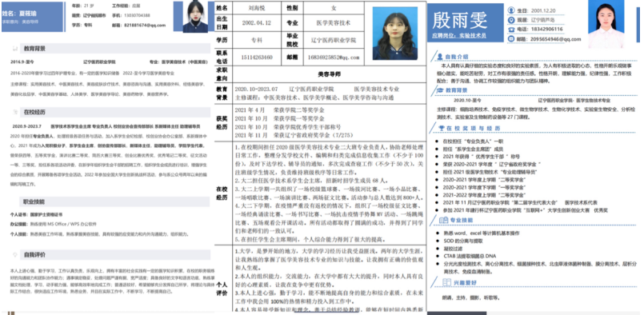Select the 夏筱瑜 portrait photo
This screenshot has width=644, height=315.
pos(195,17)
